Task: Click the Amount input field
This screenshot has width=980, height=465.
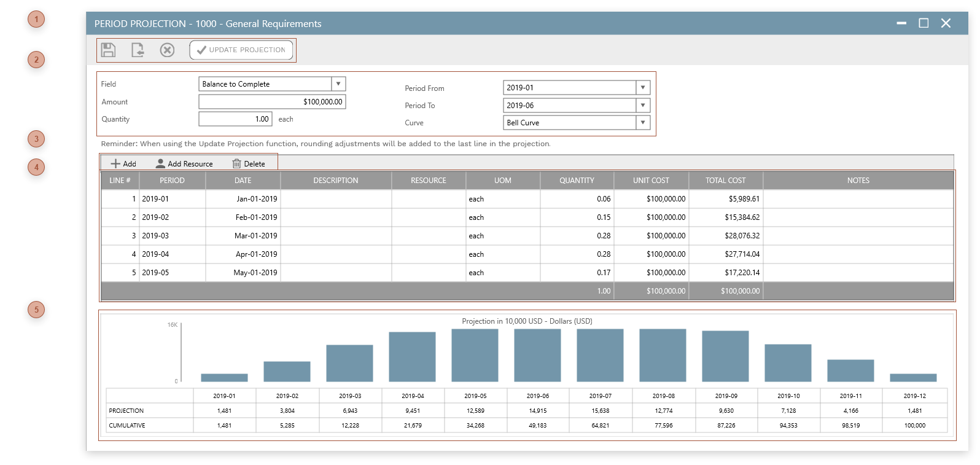Action: (x=272, y=102)
